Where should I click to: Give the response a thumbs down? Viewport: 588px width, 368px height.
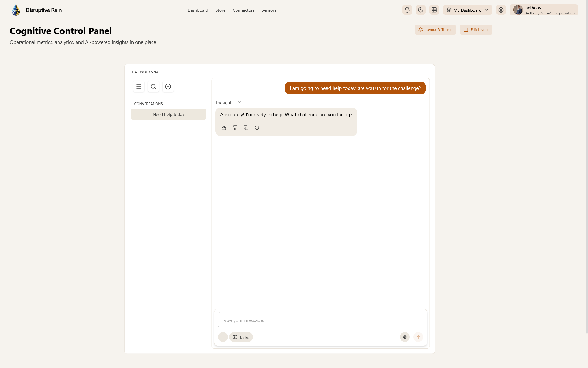[x=235, y=128]
